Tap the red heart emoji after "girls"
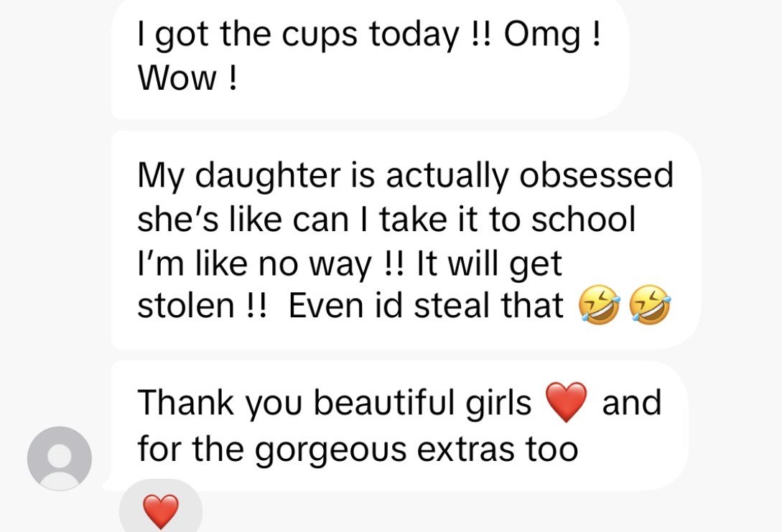The height and width of the screenshot is (532, 782). (x=566, y=402)
